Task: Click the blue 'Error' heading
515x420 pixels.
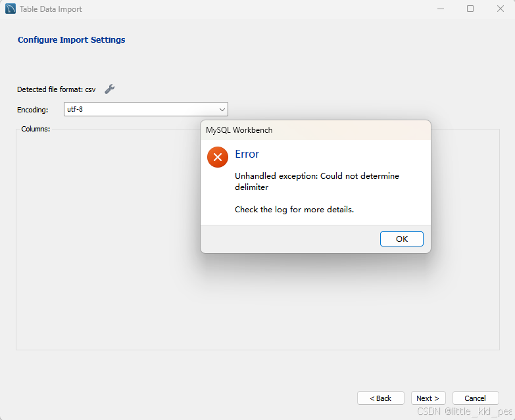Action: pos(247,154)
